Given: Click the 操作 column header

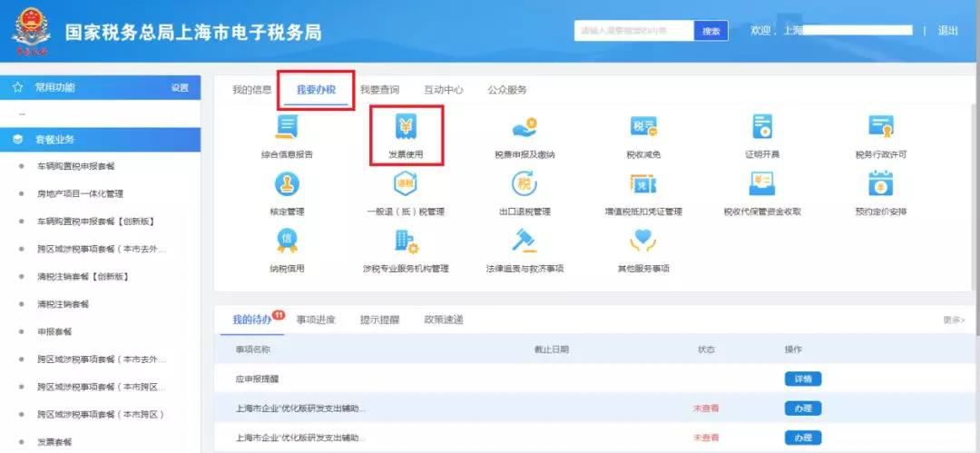Looking at the screenshot, I should [793, 350].
